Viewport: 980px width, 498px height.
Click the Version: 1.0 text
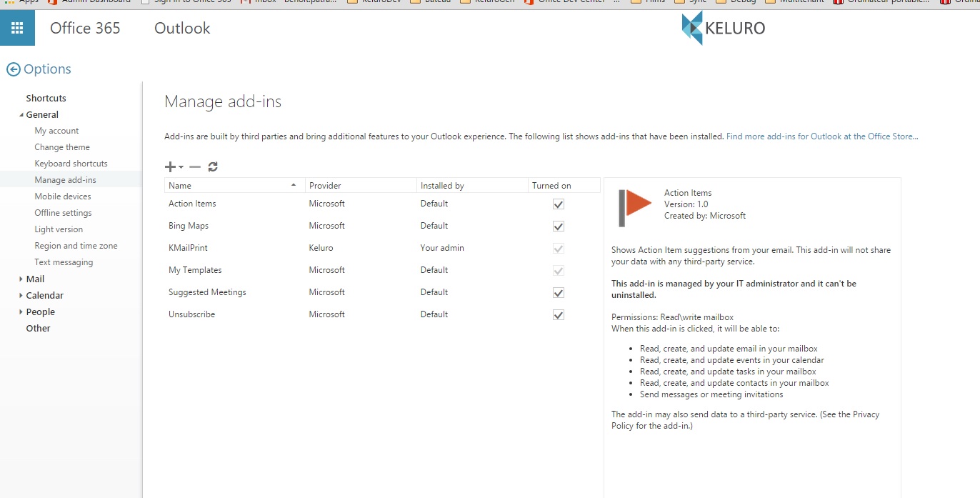click(686, 204)
